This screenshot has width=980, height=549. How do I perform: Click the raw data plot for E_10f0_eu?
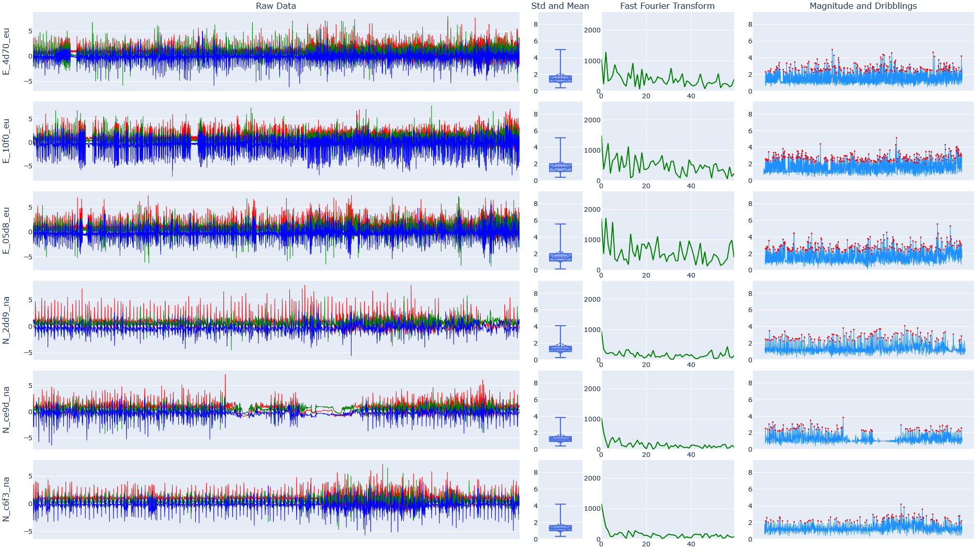[x=276, y=141]
